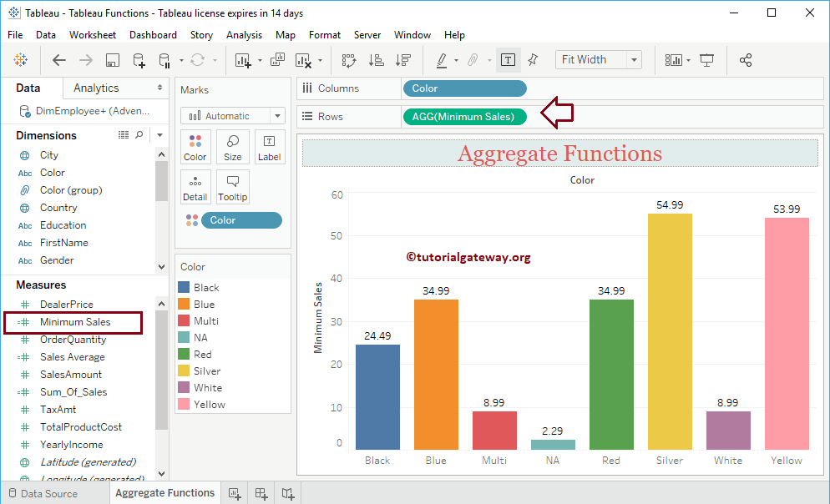Open the Tooltip mark property
This screenshot has height=504, width=830.
pyautogui.click(x=232, y=186)
